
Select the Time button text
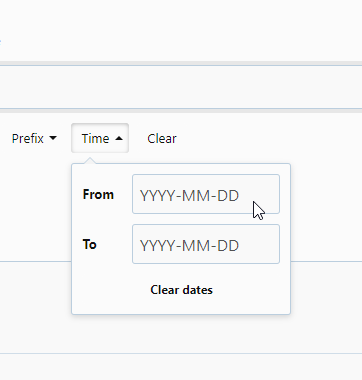[95, 138]
